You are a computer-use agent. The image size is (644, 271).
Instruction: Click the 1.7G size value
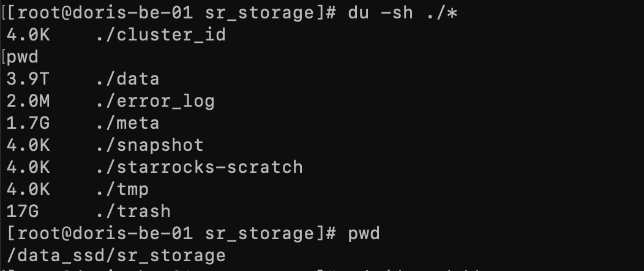(28, 123)
